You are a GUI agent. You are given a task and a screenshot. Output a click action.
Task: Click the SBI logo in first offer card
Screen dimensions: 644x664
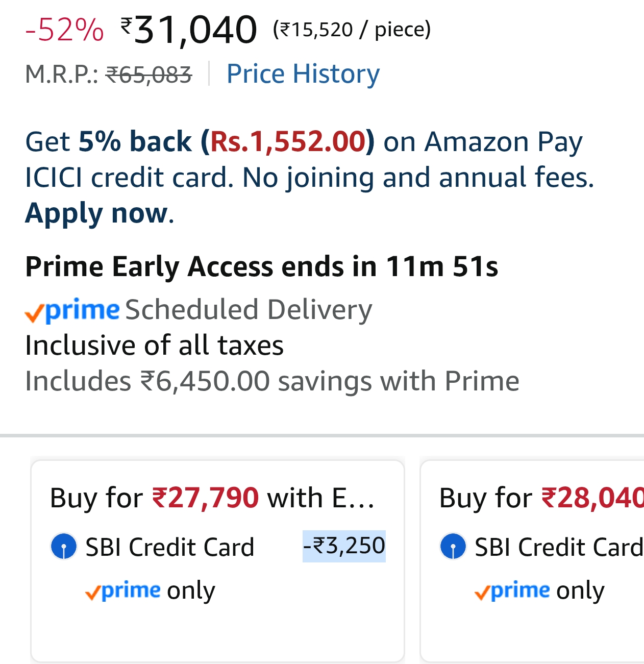[64, 547]
